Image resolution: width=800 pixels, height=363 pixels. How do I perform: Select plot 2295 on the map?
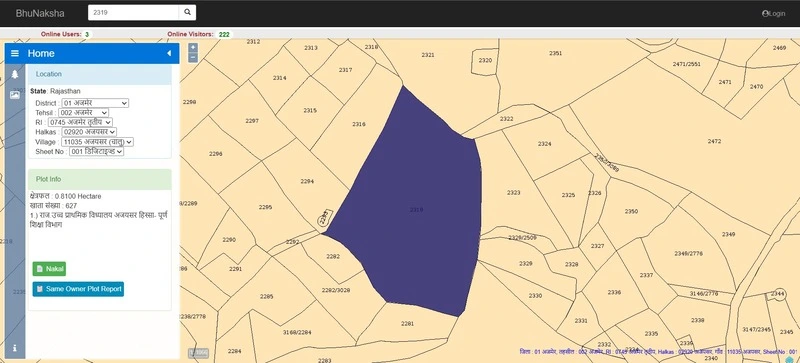pos(265,207)
